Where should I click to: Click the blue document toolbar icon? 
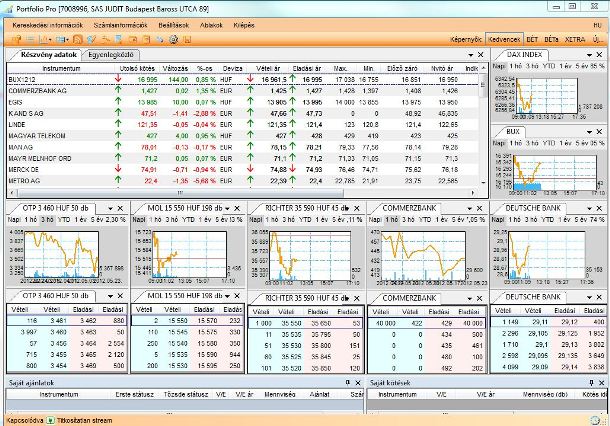pos(119,39)
